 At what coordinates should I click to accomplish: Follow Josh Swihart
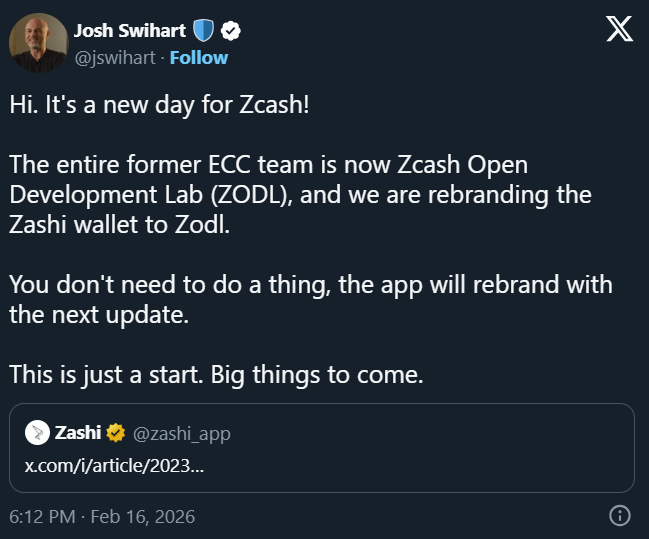tap(198, 57)
